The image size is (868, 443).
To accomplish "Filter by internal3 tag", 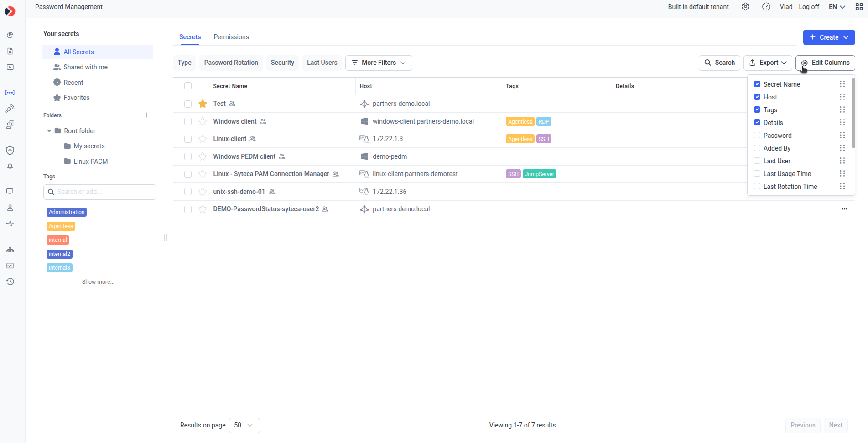I will pyautogui.click(x=59, y=268).
